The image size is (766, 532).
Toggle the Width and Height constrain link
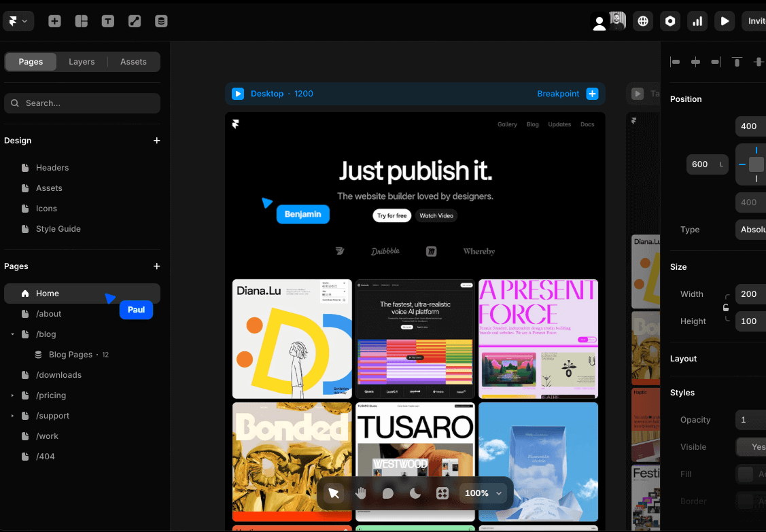click(x=726, y=307)
